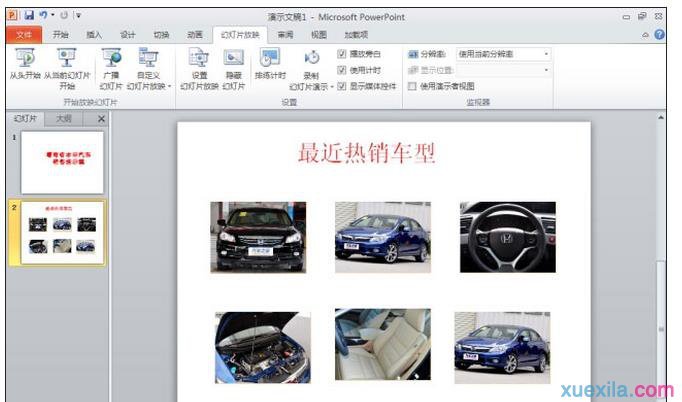Select the steering wheel picture
Image resolution: width=682 pixels, height=402 pixels.
click(x=508, y=237)
